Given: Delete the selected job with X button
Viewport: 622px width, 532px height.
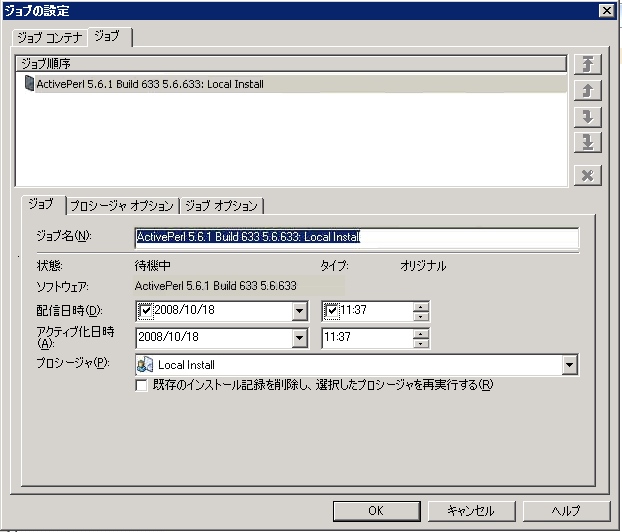Looking at the screenshot, I should tap(587, 175).
